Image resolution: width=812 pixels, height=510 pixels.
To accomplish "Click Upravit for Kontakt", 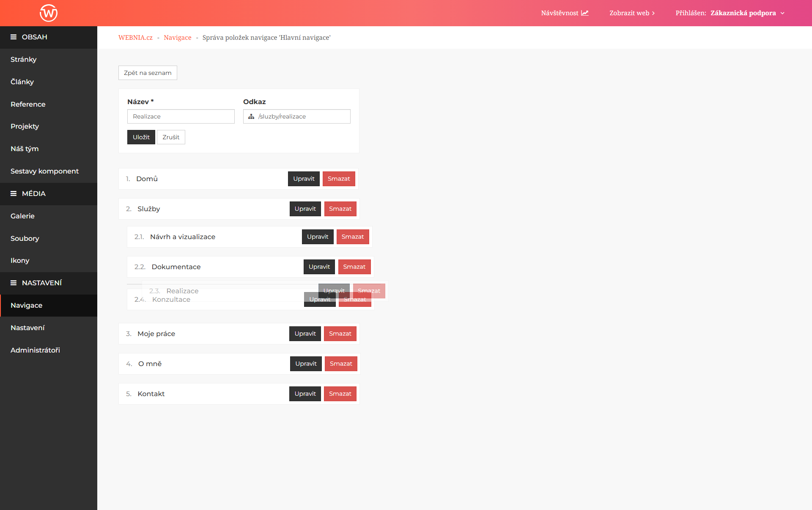I will [x=305, y=394].
